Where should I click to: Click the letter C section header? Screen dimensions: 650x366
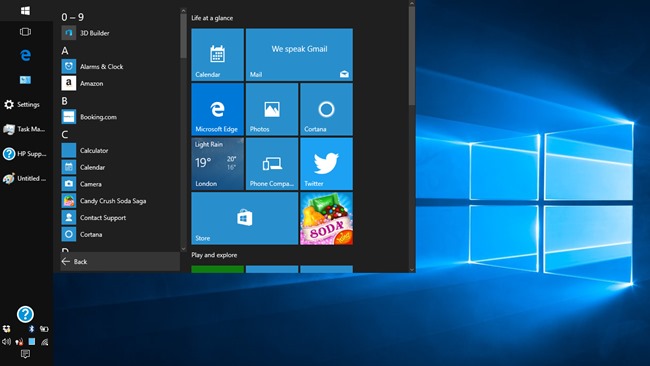65,135
